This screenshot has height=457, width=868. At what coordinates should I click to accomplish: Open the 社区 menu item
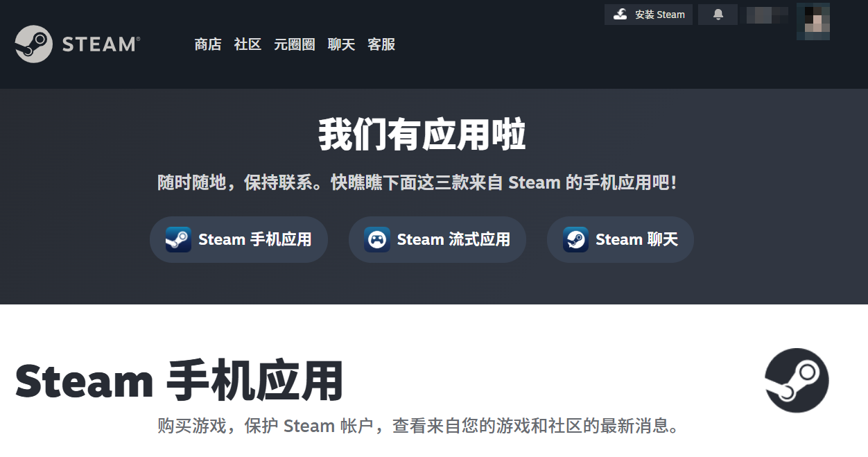click(x=247, y=44)
